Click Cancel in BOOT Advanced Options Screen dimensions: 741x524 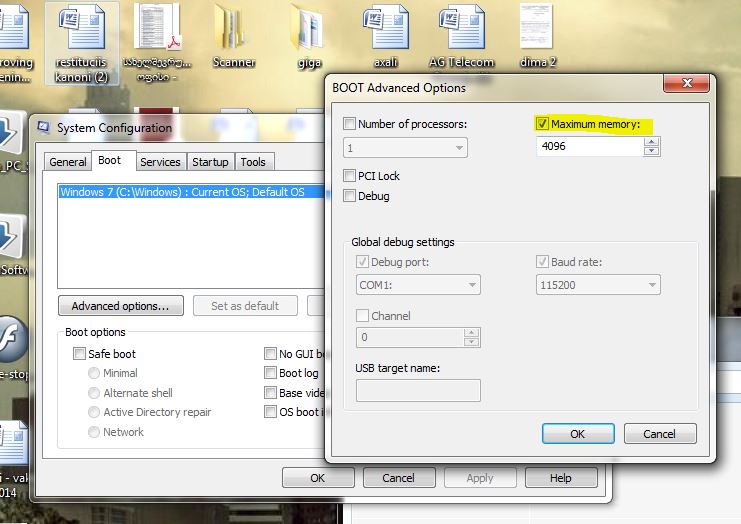(660, 434)
